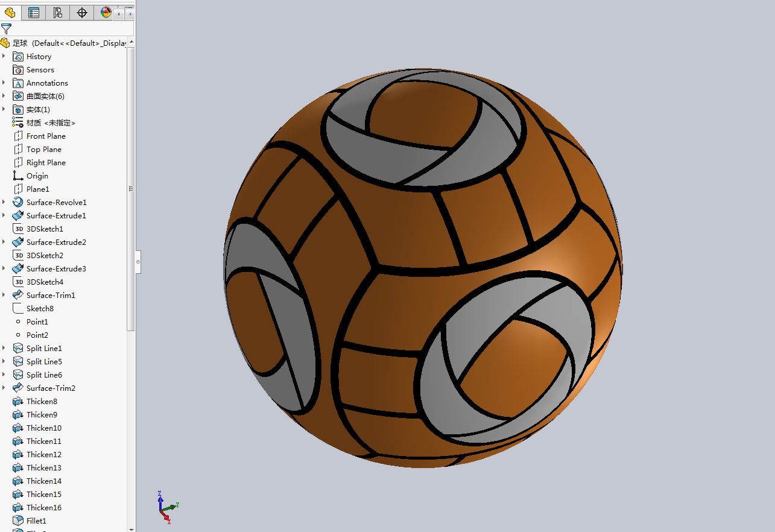The image size is (775, 532).
Task: Expand the Surface-Trim2 feature
Action: click(4, 388)
